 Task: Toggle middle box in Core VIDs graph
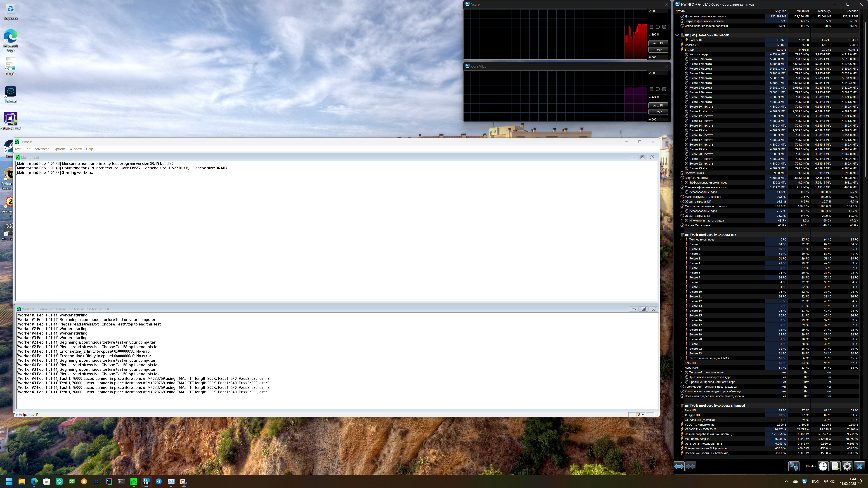click(x=658, y=89)
